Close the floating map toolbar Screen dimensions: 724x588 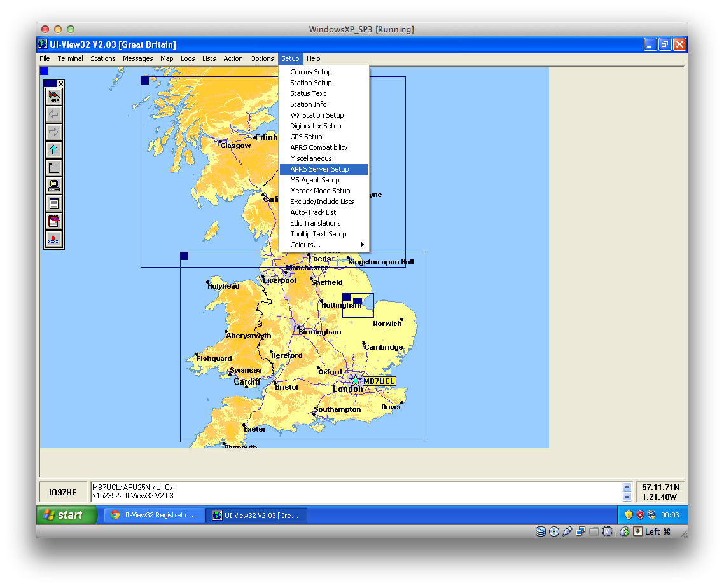click(x=61, y=83)
